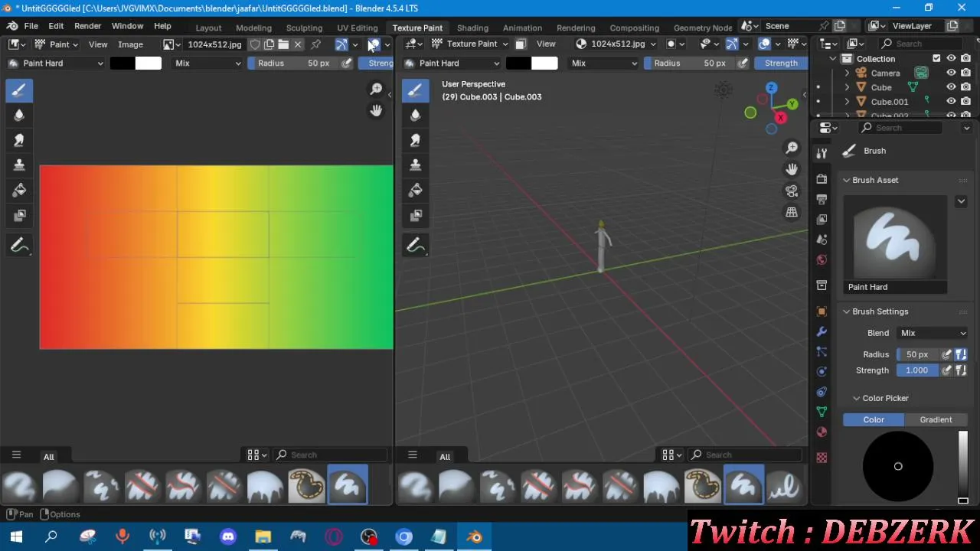The image size is (980, 551).
Task: Open the Object Data properties tab
Action: [x=822, y=412]
